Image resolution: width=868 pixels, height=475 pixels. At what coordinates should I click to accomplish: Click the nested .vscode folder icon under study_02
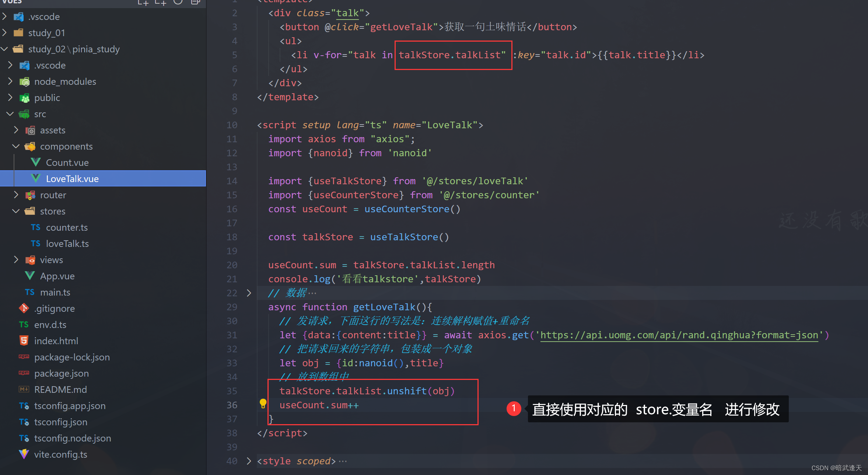25,65
